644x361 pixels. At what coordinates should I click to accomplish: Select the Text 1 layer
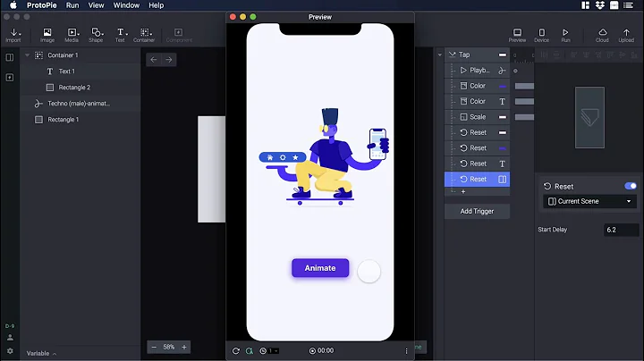[80, 71]
